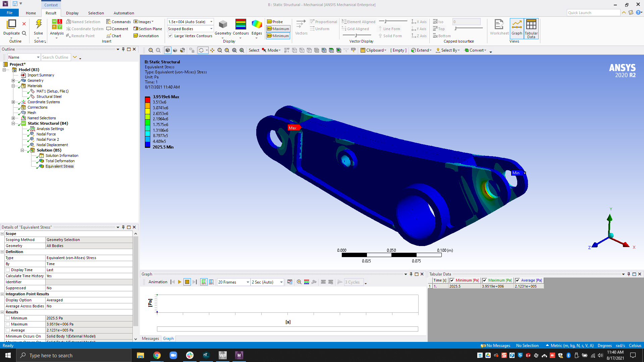The height and width of the screenshot is (362, 644).
Task: Click the Probe tool
Action: coord(275,22)
